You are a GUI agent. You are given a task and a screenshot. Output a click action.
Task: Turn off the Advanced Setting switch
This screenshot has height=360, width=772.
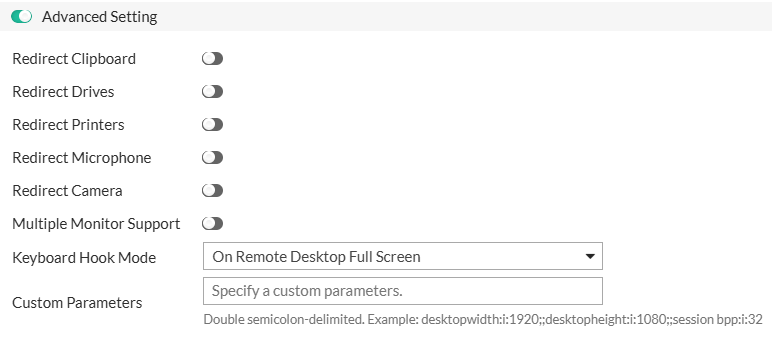point(22,17)
